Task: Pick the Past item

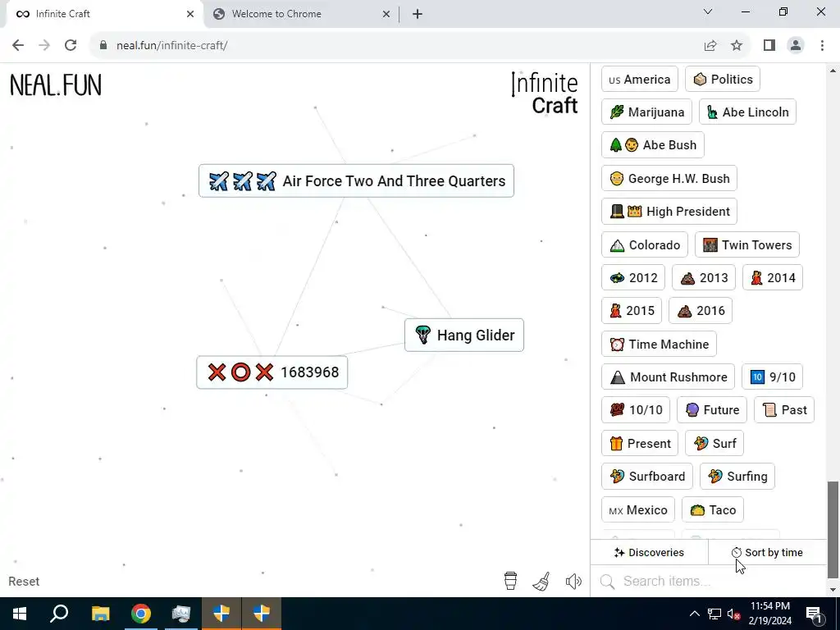Action: [784, 410]
